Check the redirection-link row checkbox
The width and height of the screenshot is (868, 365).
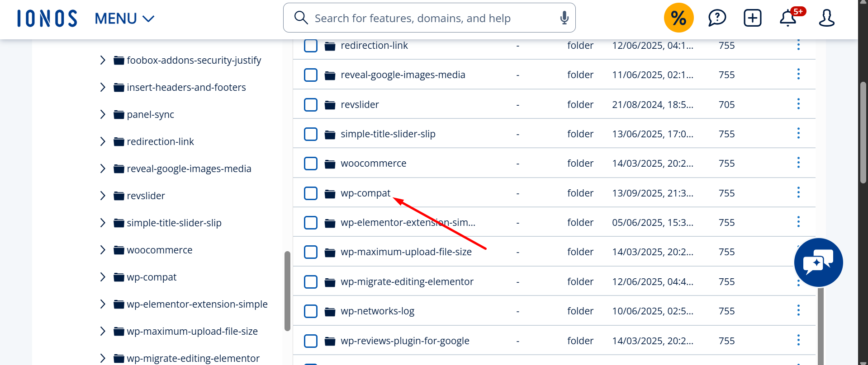click(x=311, y=46)
